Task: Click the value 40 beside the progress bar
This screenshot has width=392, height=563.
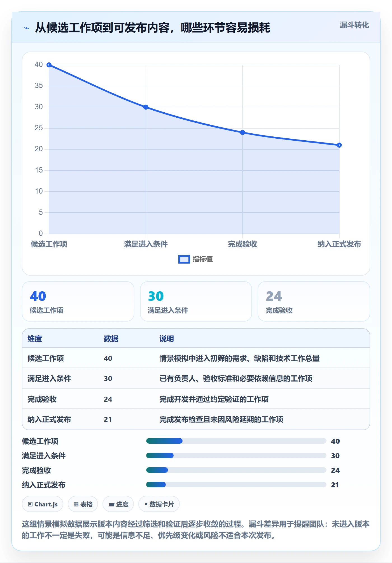Action: (x=335, y=441)
